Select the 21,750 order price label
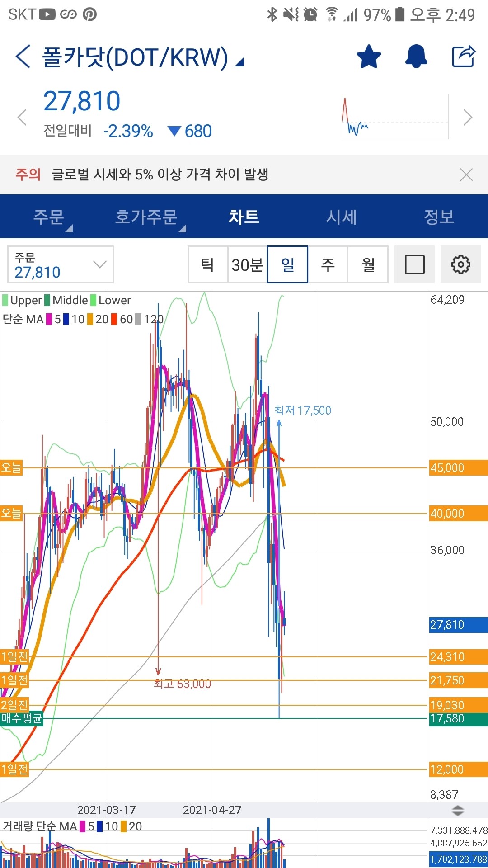Image resolution: width=488 pixels, height=868 pixels. tap(458, 680)
